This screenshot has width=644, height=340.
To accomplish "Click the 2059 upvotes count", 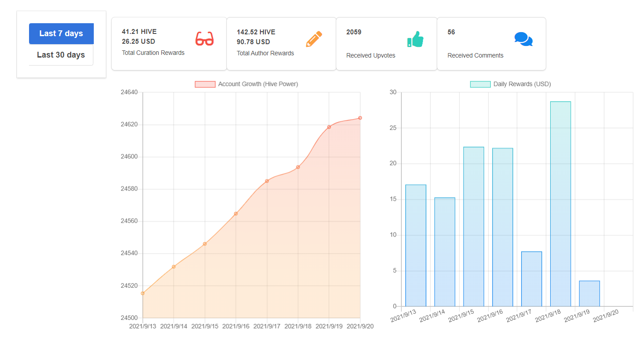I will pyautogui.click(x=354, y=32).
